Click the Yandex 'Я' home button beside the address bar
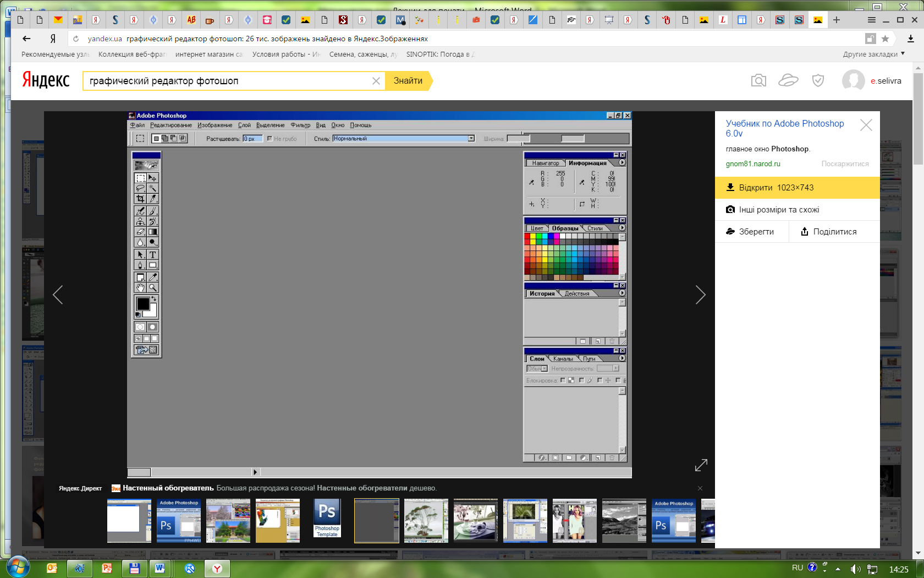Viewport: 924px width, 578px height. [53, 39]
